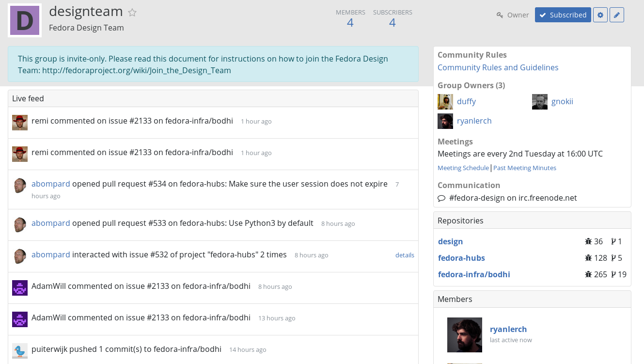Click gnokii's avatar in Group Owners
This screenshot has width=644, height=364.
540,102
